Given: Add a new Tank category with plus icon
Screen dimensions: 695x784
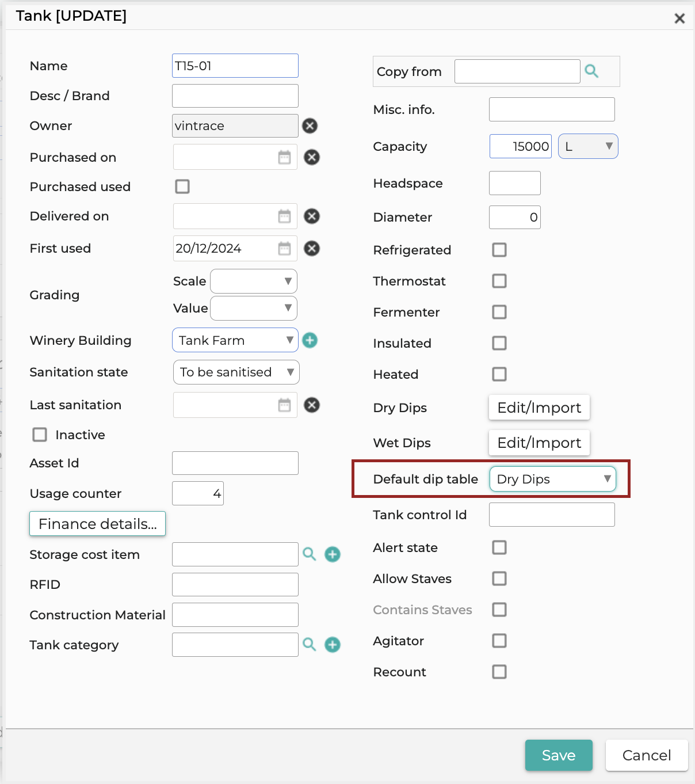Looking at the screenshot, I should click(x=333, y=645).
